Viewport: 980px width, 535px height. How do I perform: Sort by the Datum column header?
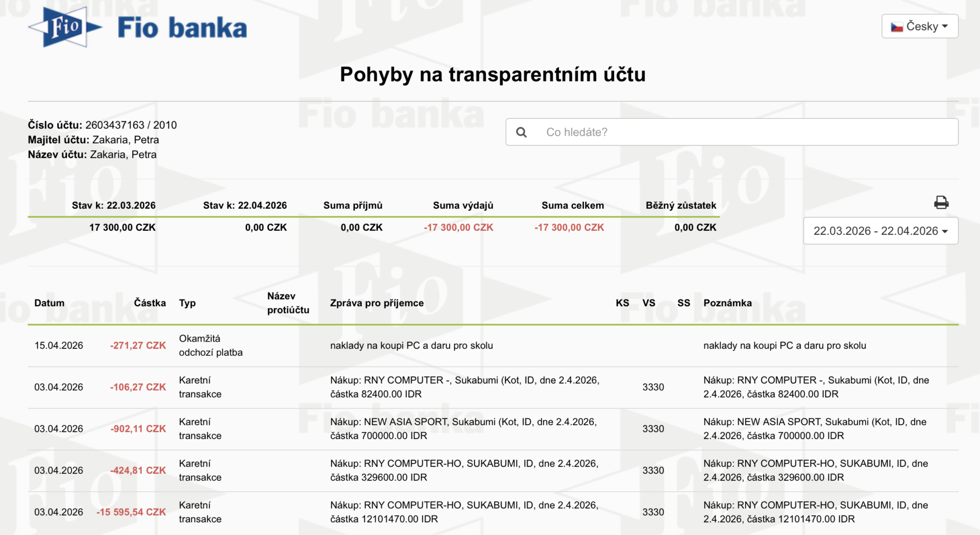50,303
